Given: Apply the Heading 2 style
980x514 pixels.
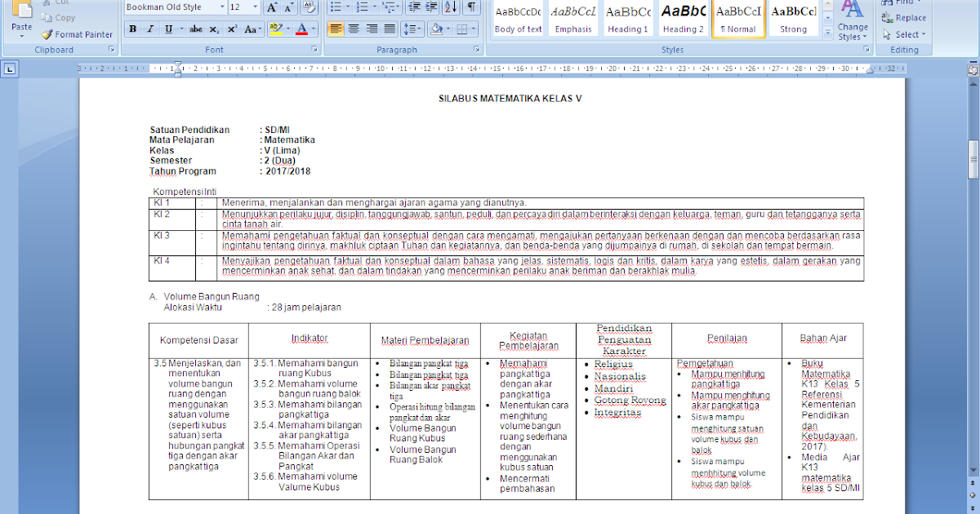Looking at the screenshot, I should coord(684,20).
